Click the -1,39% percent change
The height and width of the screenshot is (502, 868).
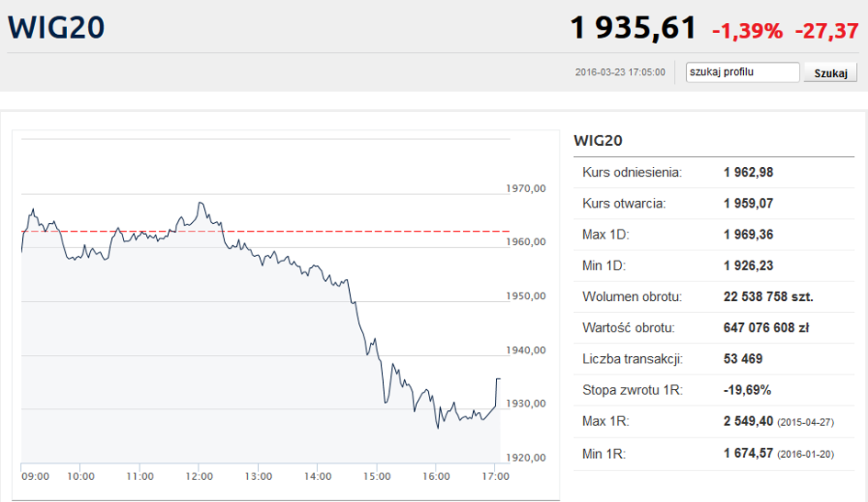pos(748,31)
